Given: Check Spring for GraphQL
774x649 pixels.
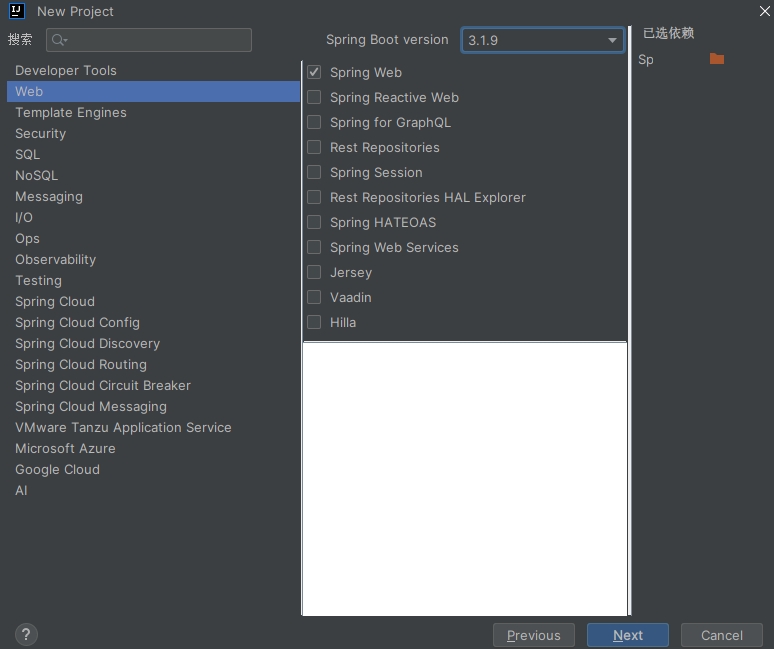Looking at the screenshot, I should pos(314,122).
